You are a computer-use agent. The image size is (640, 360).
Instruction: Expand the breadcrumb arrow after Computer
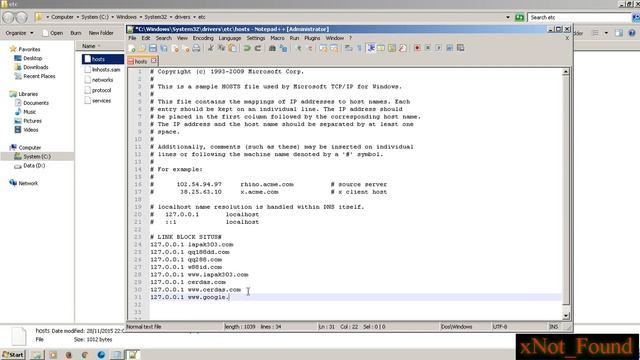click(x=78, y=17)
